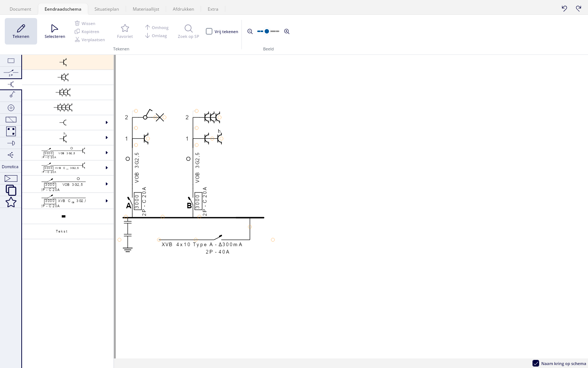This screenshot has width=588, height=368.
Task: Open the copy stack category icon
Action: [11, 190]
